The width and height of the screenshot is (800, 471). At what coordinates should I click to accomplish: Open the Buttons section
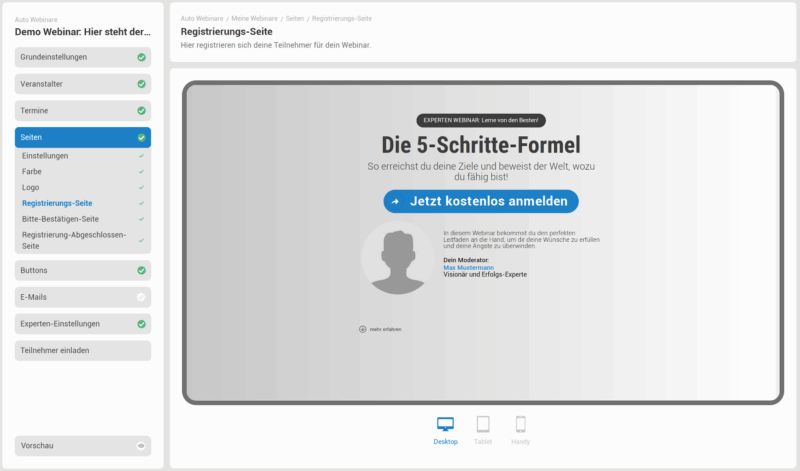tap(83, 270)
